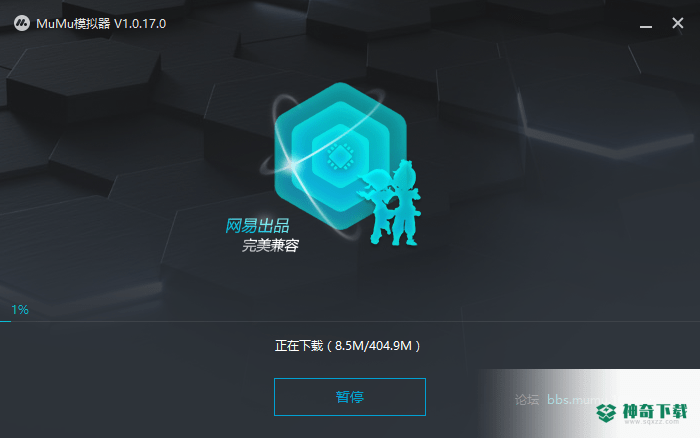Click the MuMu模拟器 window title text
The width and height of the screenshot is (700, 438).
[x=73, y=24]
